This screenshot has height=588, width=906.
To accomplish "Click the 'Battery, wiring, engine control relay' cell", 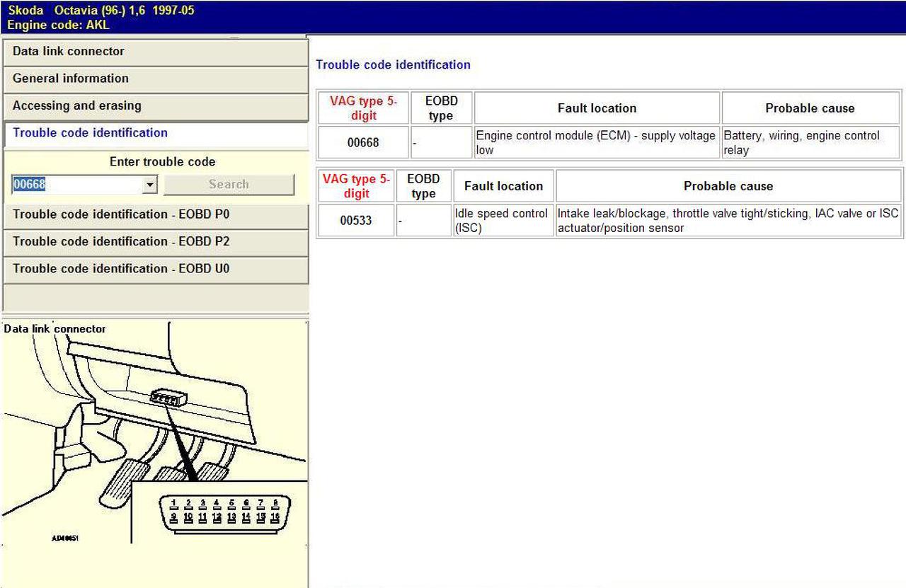I will coord(810,143).
